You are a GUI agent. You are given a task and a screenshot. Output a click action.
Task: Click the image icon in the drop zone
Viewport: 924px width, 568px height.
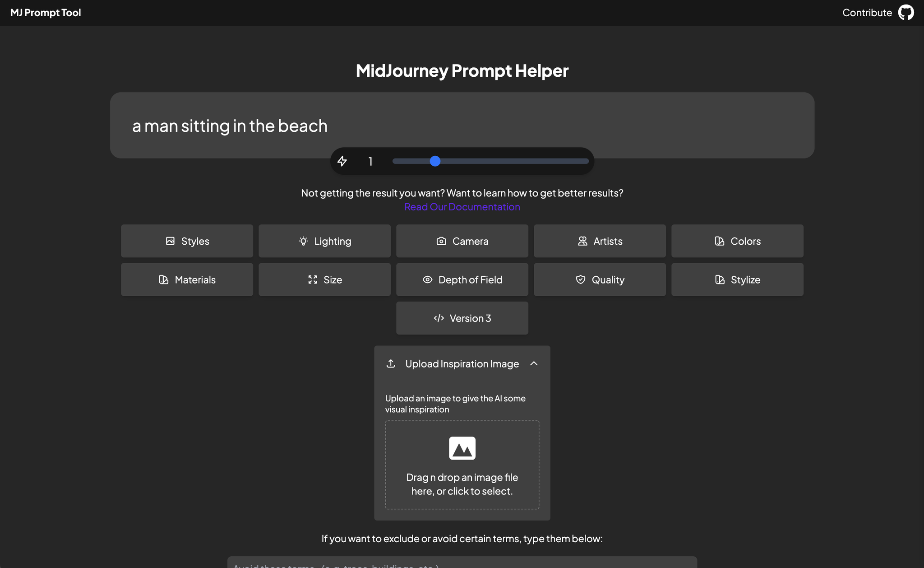click(x=462, y=448)
